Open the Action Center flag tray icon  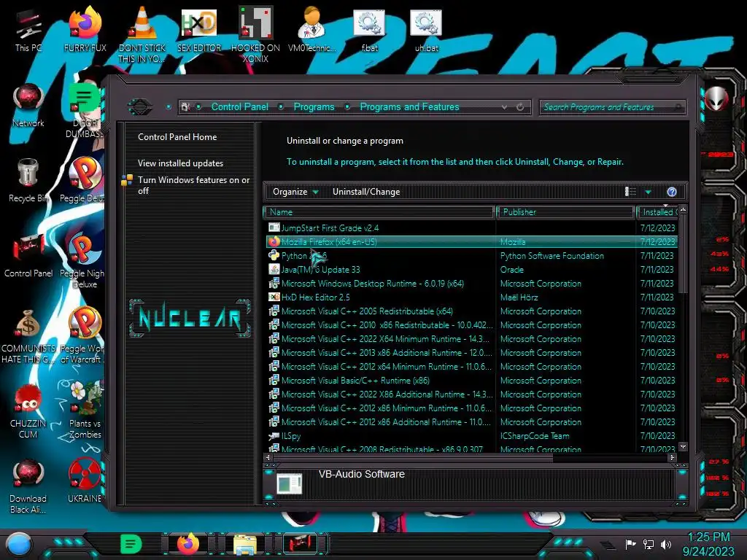coord(630,544)
